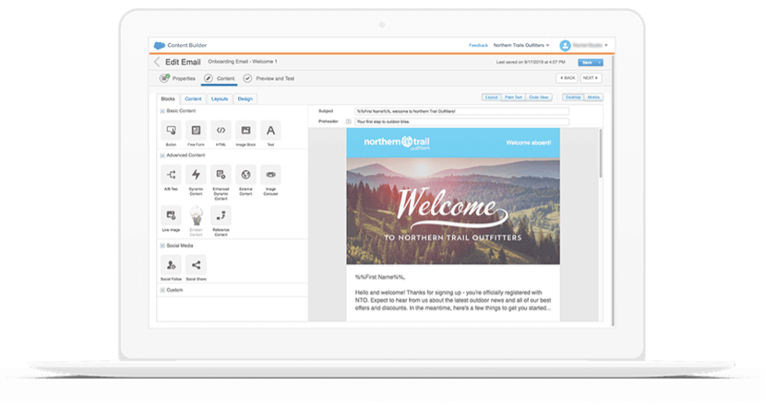768x405 pixels.
Task: Click 'Onboarding Email - Welcome 1' title
Action: pos(243,62)
